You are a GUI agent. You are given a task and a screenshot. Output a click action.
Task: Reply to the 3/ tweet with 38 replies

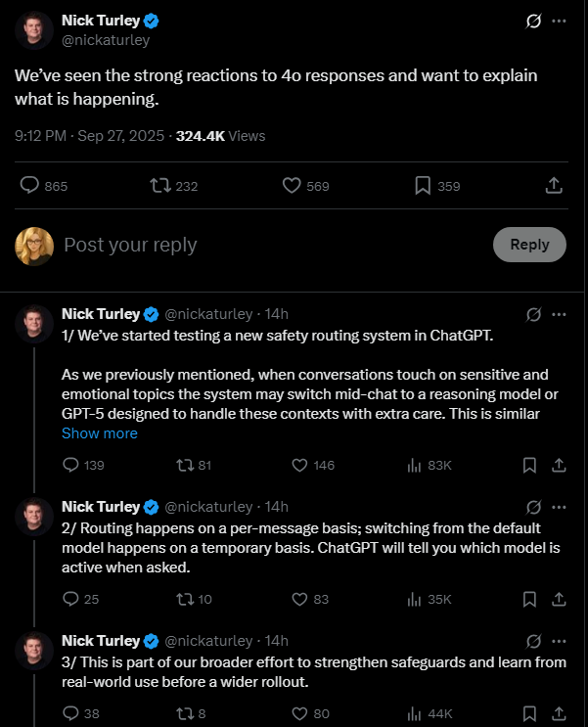pos(70,713)
